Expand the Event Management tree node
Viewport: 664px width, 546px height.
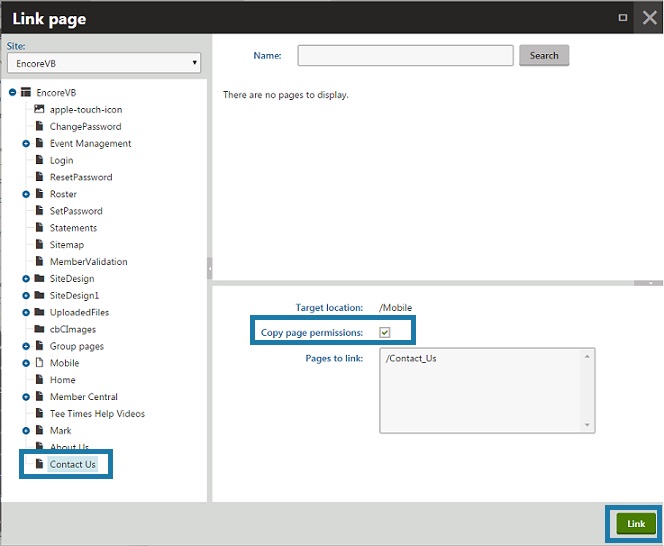27,143
